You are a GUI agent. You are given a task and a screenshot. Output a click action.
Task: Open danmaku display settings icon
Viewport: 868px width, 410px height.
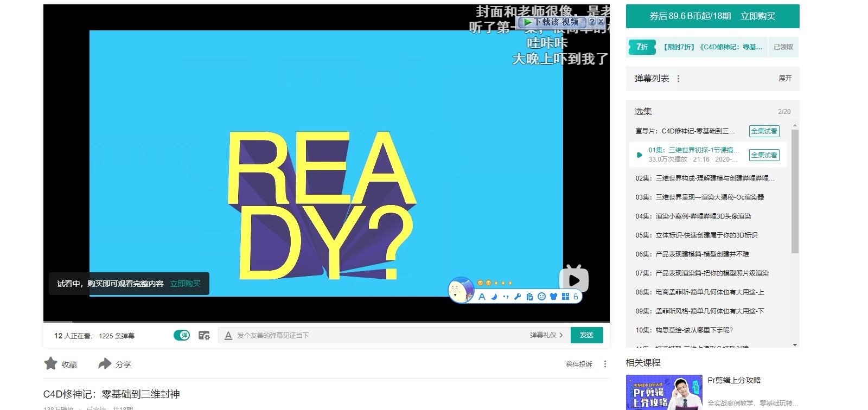[x=204, y=335]
